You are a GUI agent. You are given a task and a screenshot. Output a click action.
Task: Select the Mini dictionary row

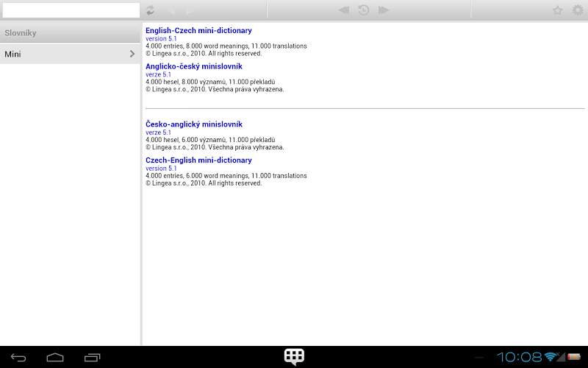(70, 54)
